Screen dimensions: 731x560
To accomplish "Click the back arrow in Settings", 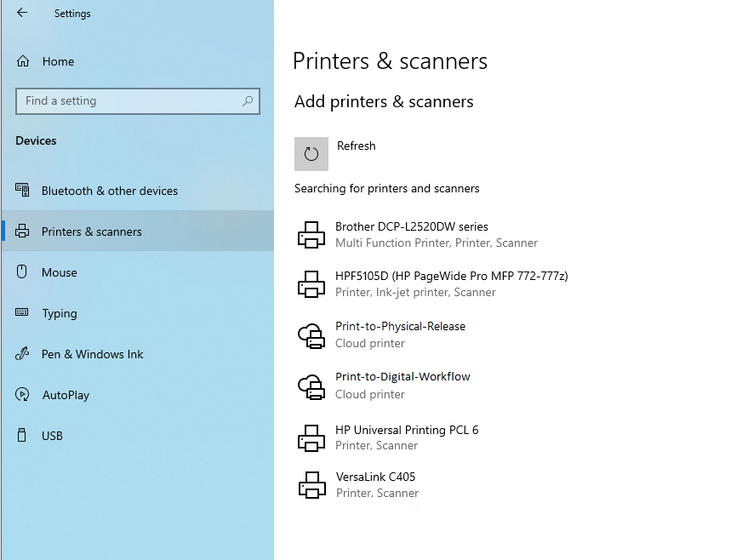I will click(22, 13).
